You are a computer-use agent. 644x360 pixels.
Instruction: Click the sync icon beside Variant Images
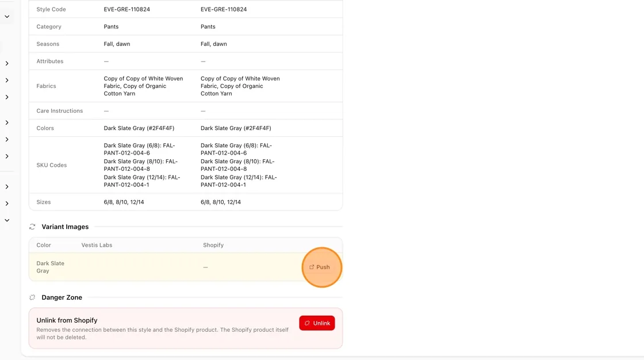tap(32, 227)
